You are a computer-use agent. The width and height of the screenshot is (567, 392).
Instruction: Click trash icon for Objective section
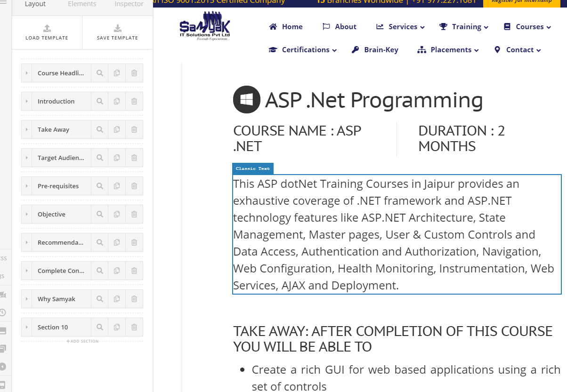tap(134, 214)
